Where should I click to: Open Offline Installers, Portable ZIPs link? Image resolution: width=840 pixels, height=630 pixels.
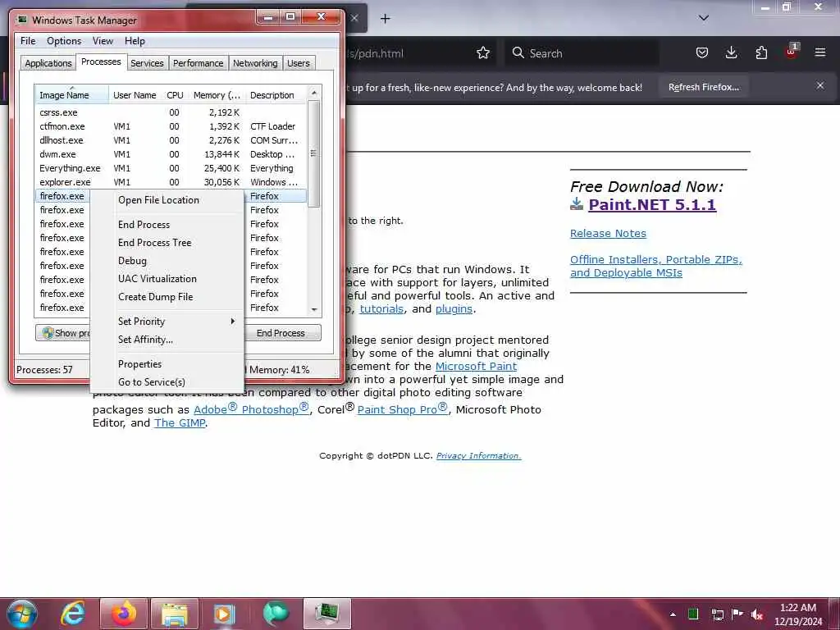click(656, 266)
